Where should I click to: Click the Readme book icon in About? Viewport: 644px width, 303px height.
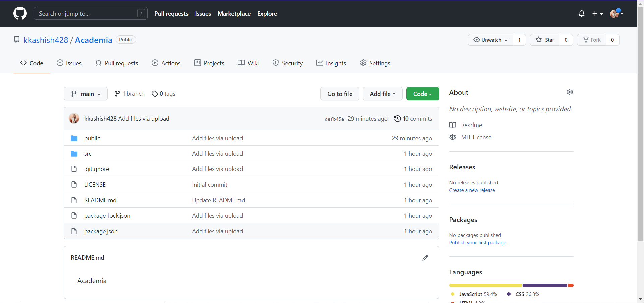(x=453, y=125)
